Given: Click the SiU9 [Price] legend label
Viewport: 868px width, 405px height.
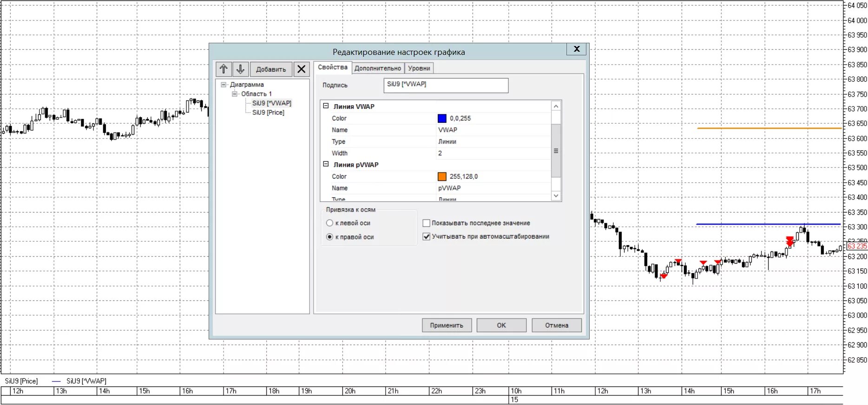Looking at the screenshot, I should click(x=21, y=381).
